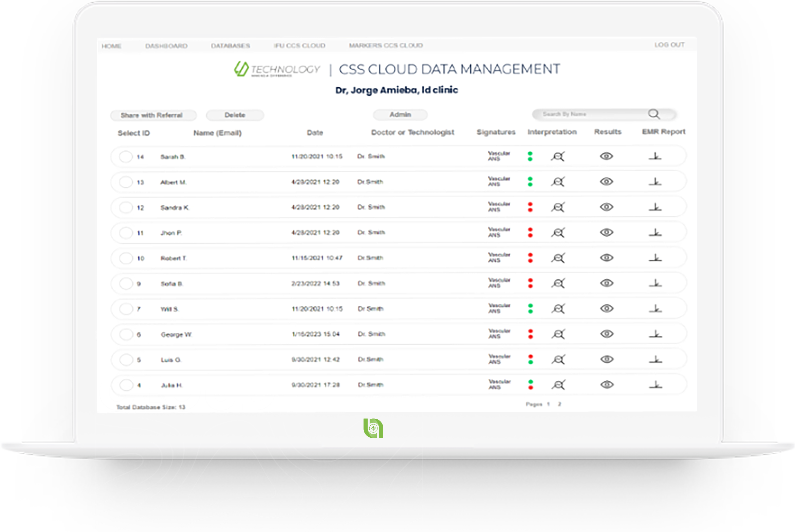
Task: Click the Date column header
Action: (315, 133)
